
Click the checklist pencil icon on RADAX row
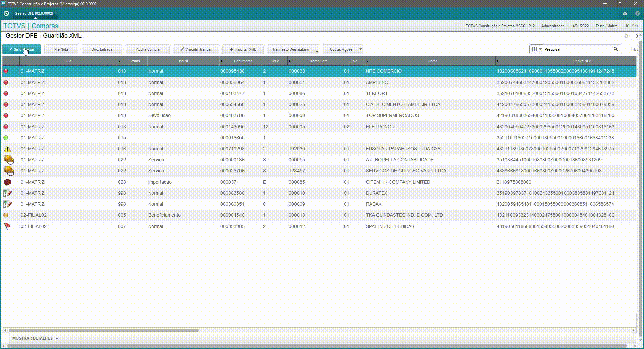7,204
